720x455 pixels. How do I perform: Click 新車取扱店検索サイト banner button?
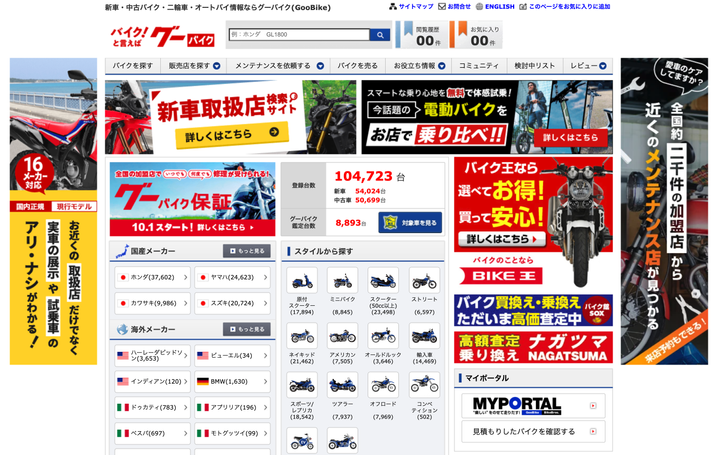[x=232, y=134]
